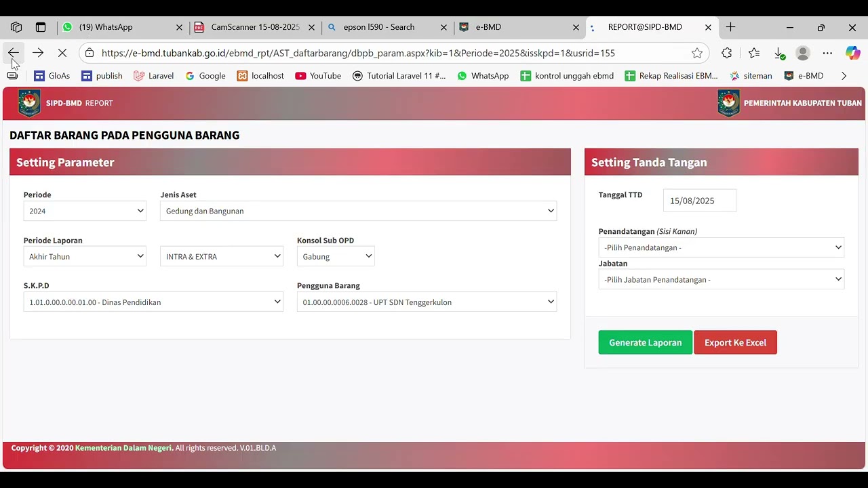Open the siteman bookmark
The image size is (868, 488).
point(751,76)
